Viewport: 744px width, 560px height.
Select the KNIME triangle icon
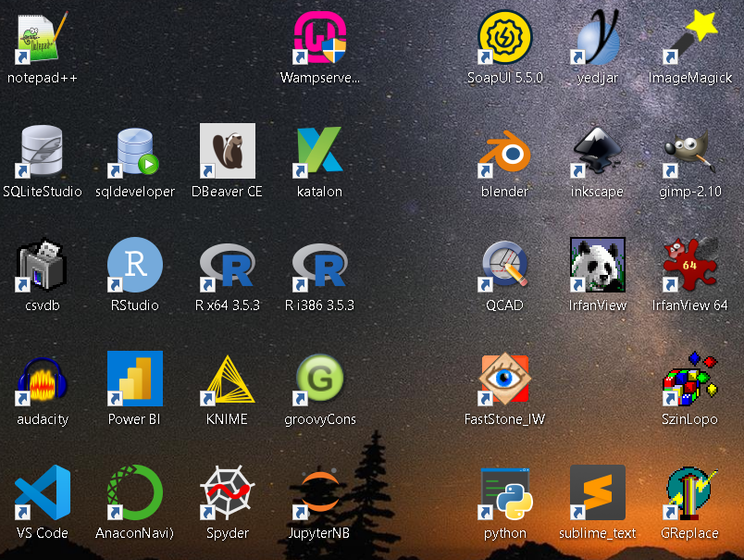pos(228,379)
